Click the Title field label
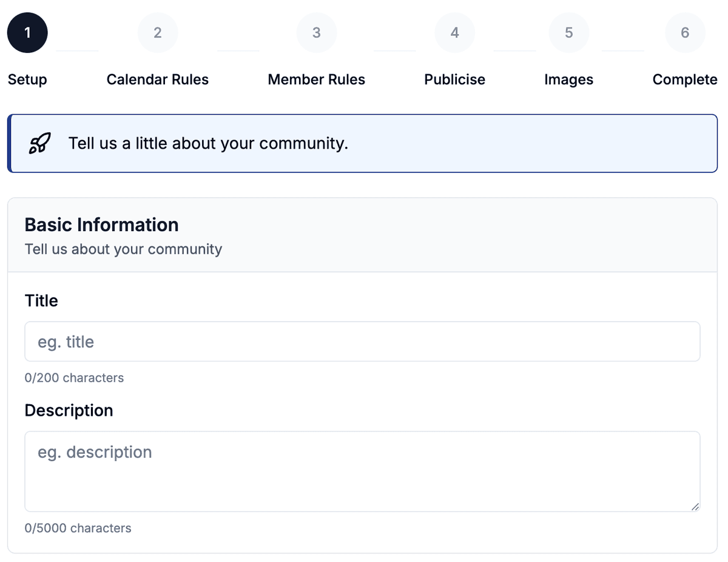 (x=41, y=300)
